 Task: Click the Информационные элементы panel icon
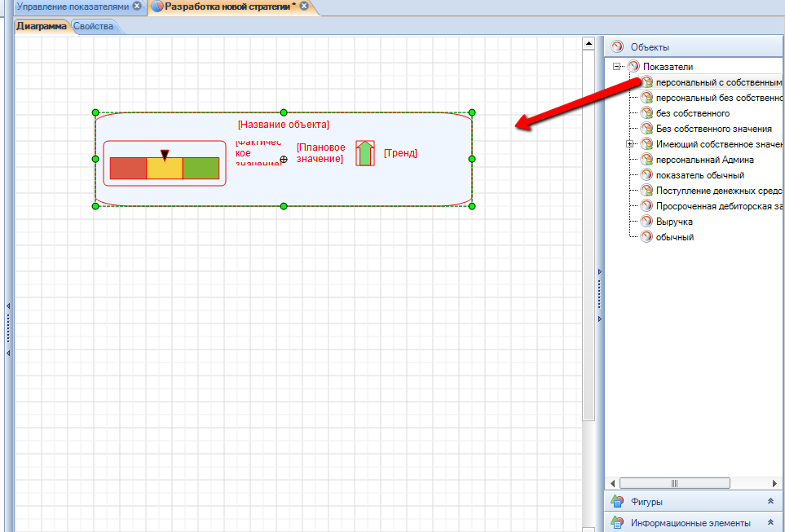coord(617,523)
